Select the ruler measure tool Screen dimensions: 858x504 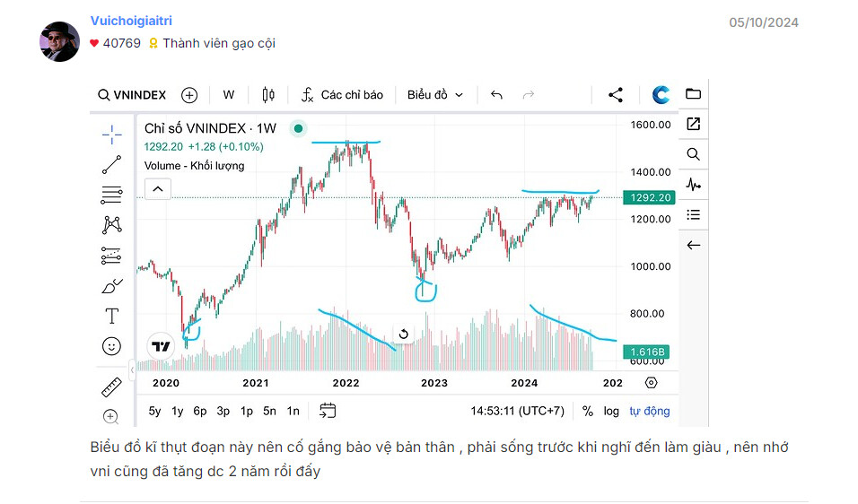(x=111, y=387)
